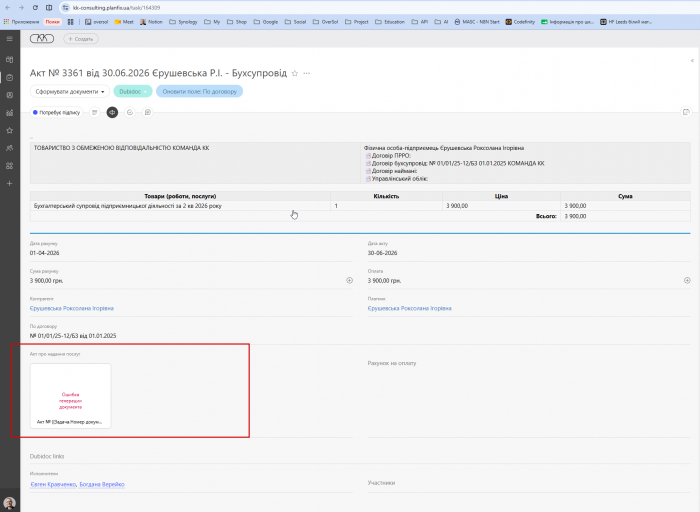Open the Synology bookmarks folder
Viewport: 700px width, 512px height.
[x=183, y=21]
